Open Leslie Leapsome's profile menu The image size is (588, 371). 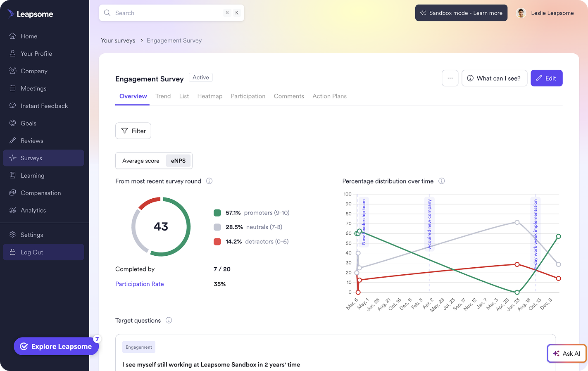(545, 13)
